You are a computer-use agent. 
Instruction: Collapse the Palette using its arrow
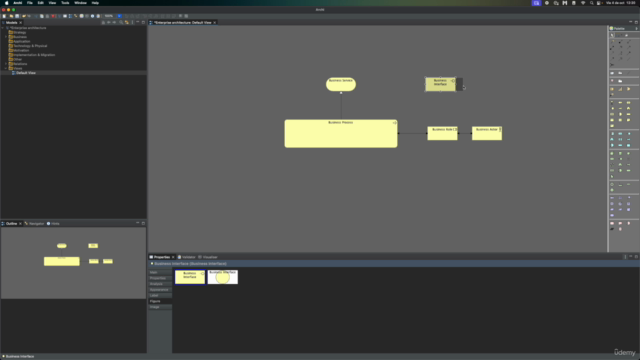click(636, 29)
